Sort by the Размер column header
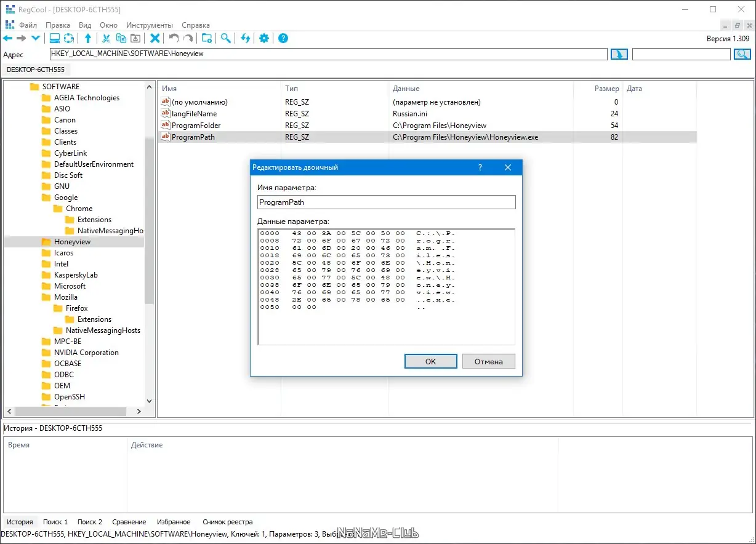The width and height of the screenshot is (756, 544). 598,89
